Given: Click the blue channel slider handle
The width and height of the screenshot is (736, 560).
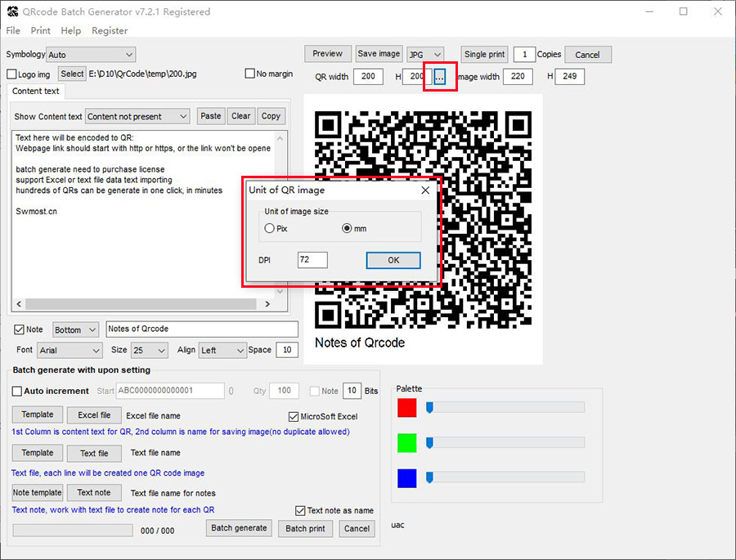Looking at the screenshot, I should [429, 477].
